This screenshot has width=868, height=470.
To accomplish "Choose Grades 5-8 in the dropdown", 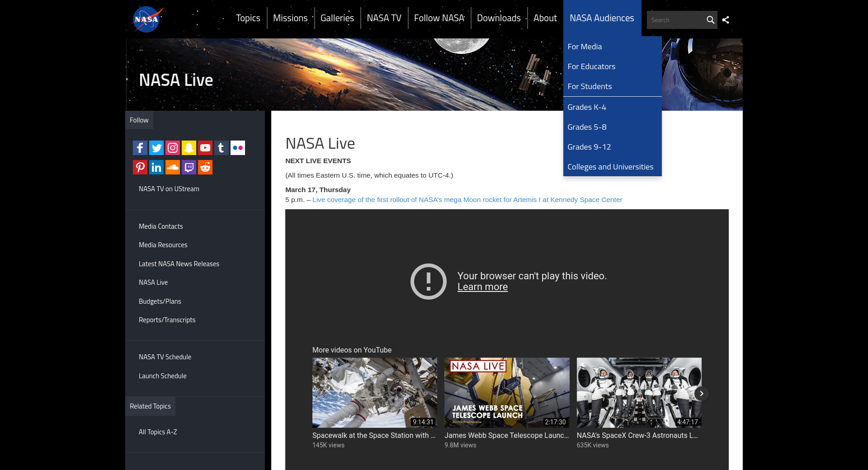I will click(x=587, y=127).
